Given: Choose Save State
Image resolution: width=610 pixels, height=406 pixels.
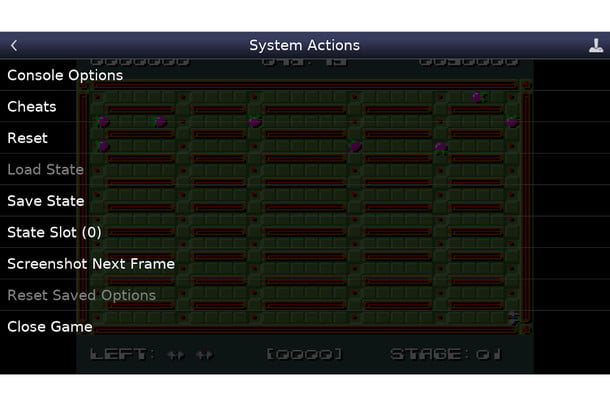Looking at the screenshot, I should [x=305, y=201].
